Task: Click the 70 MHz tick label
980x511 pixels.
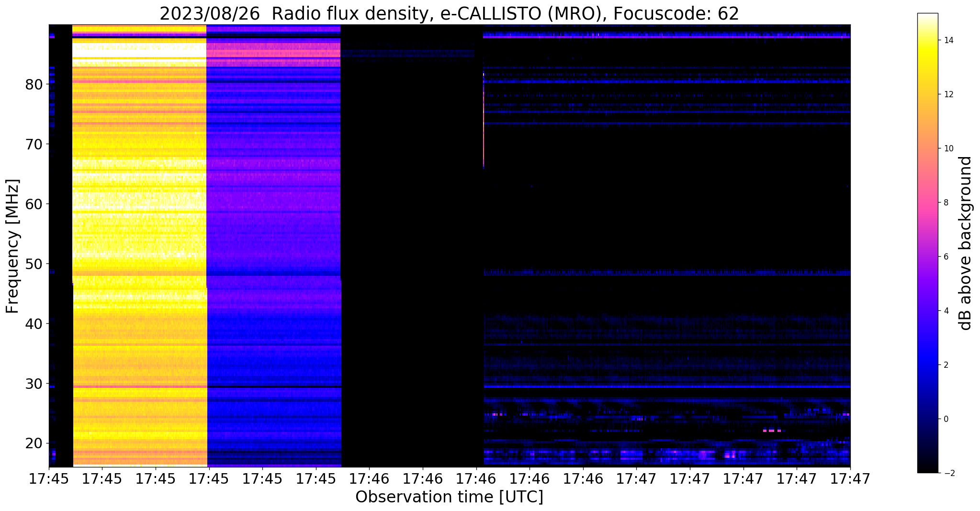Action: (34, 144)
